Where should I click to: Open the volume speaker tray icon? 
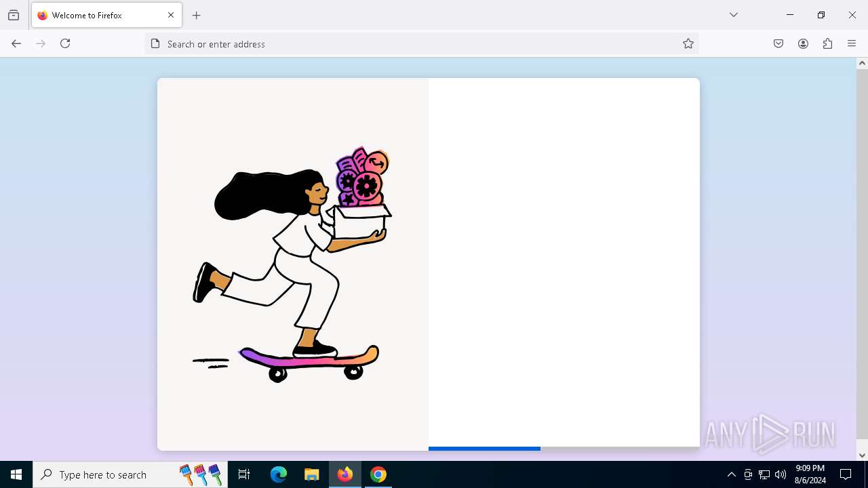coord(781,474)
